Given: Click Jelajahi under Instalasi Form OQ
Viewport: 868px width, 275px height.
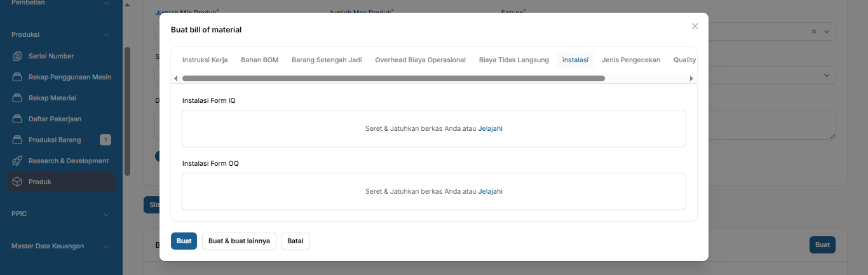Looking at the screenshot, I should tap(491, 191).
